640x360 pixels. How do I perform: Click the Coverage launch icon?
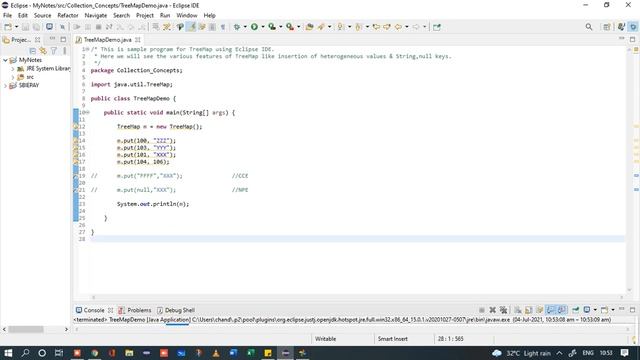coord(272,27)
